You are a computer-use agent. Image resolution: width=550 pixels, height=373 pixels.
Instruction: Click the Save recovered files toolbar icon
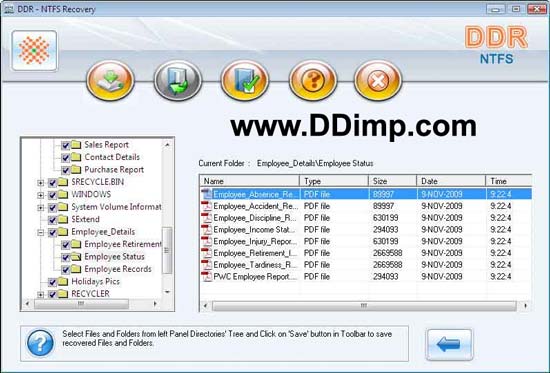tap(110, 80)
